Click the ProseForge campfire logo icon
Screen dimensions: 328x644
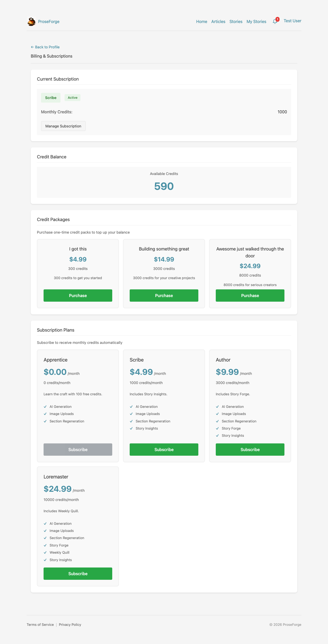click(31, 21)
